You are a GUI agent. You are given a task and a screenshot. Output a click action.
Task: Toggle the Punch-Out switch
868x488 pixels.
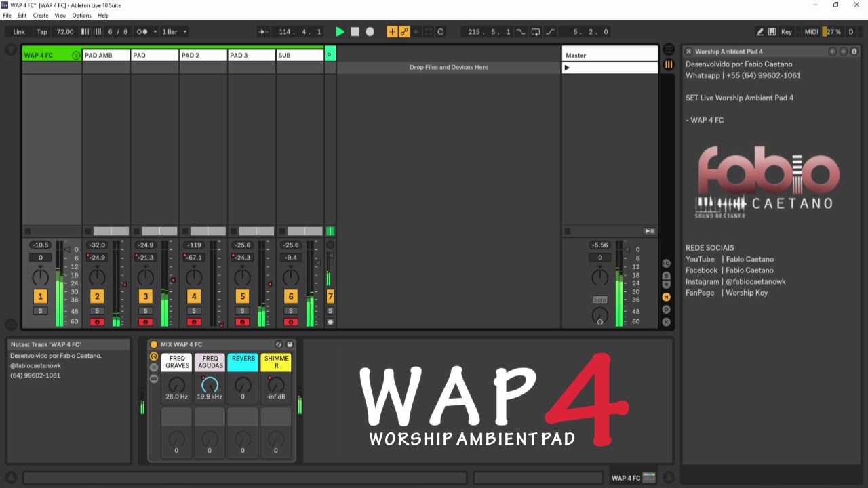click(550, 32)
